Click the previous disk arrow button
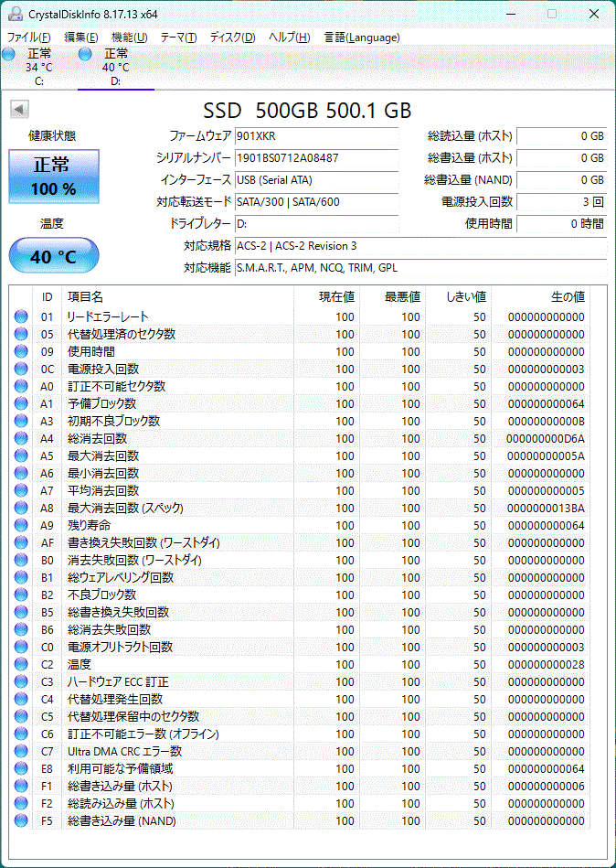 tap(19, 109)
